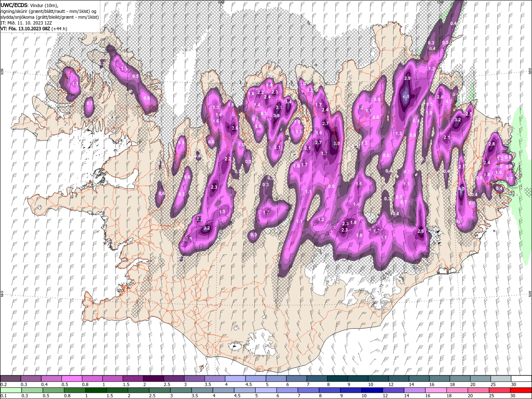
Task: Pick the upper legend swatch labeled 0.8
Action: [92, 379]
